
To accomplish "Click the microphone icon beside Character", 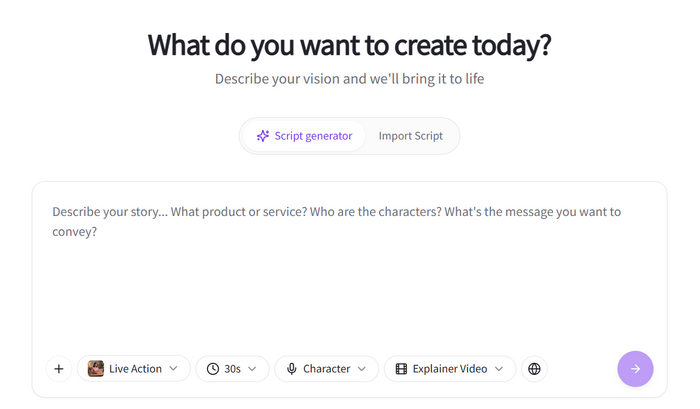I will coord(292,369).
